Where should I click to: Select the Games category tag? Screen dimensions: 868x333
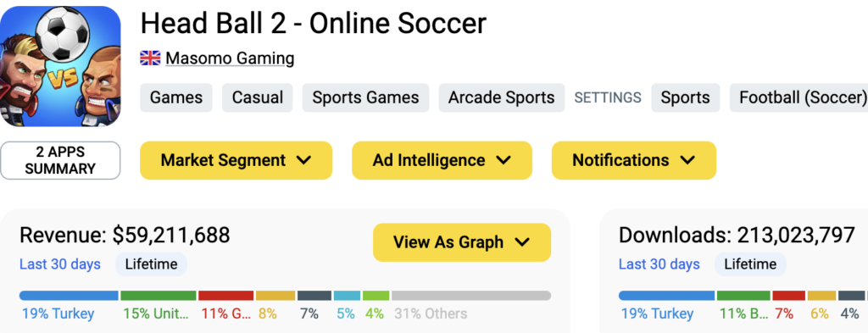(x=176, y=98)
